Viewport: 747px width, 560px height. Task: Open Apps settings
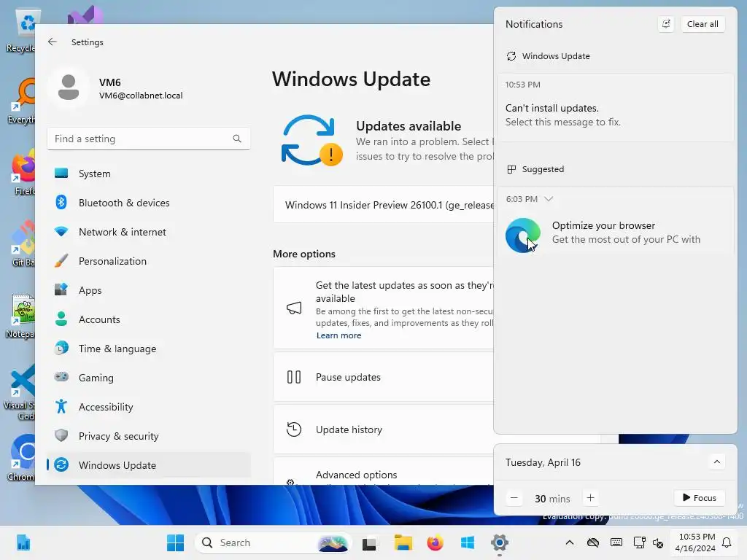(x=149, y=290)
